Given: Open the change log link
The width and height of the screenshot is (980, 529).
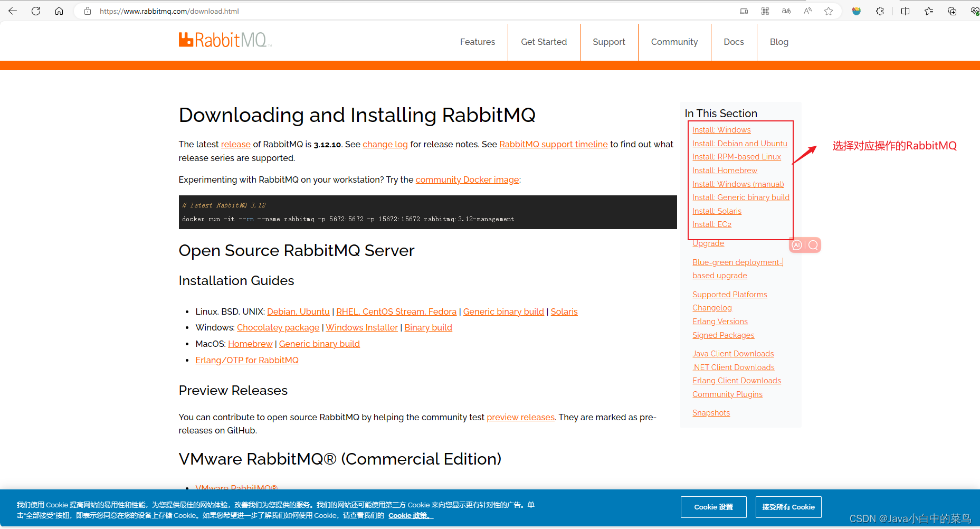Looking at the screenshot, I should 385,144.
